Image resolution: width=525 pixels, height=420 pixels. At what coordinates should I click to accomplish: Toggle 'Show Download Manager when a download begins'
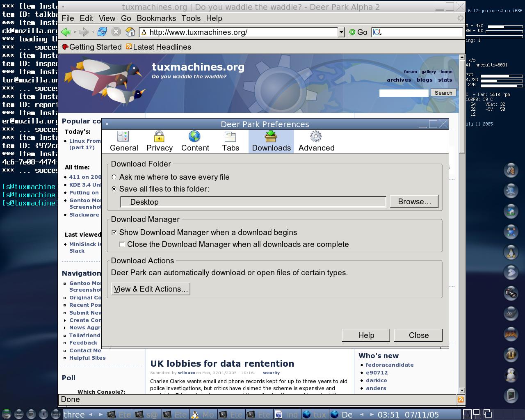[204, 233]
